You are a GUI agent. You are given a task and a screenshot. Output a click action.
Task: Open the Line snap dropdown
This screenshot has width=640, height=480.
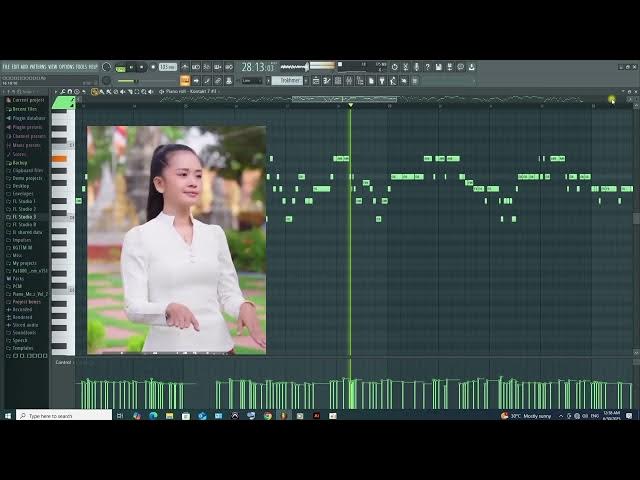pyautogui.click(x=251, y=81)
